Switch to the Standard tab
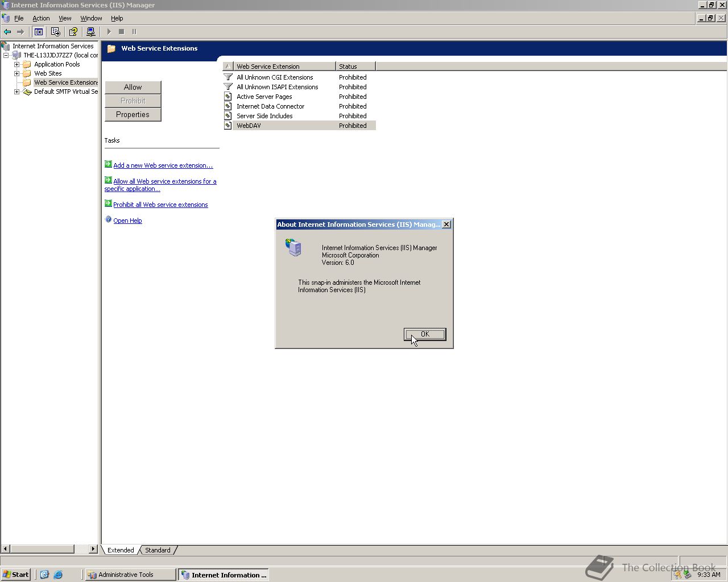 click(x=158, y=550)
